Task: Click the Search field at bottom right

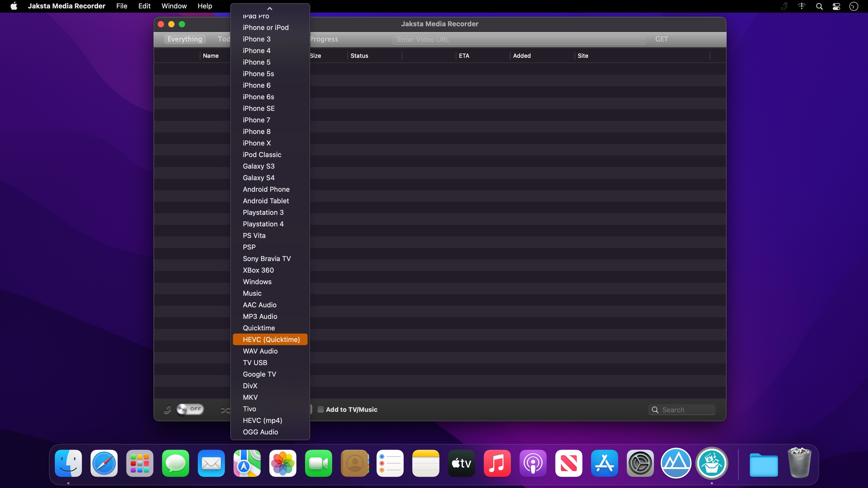Action: (686, 410)
